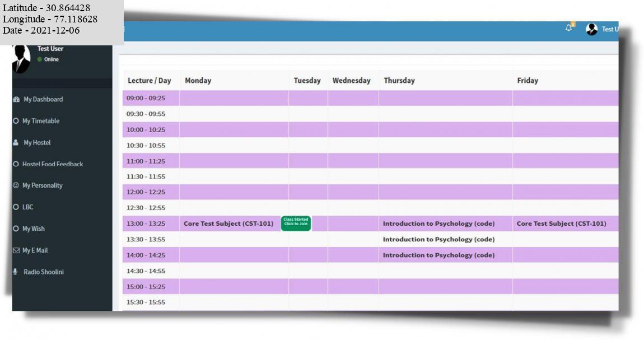Click the microphone icon for Radio Shoolini
The width and height of the screenshot is (644, 340).
coord(15,272)
